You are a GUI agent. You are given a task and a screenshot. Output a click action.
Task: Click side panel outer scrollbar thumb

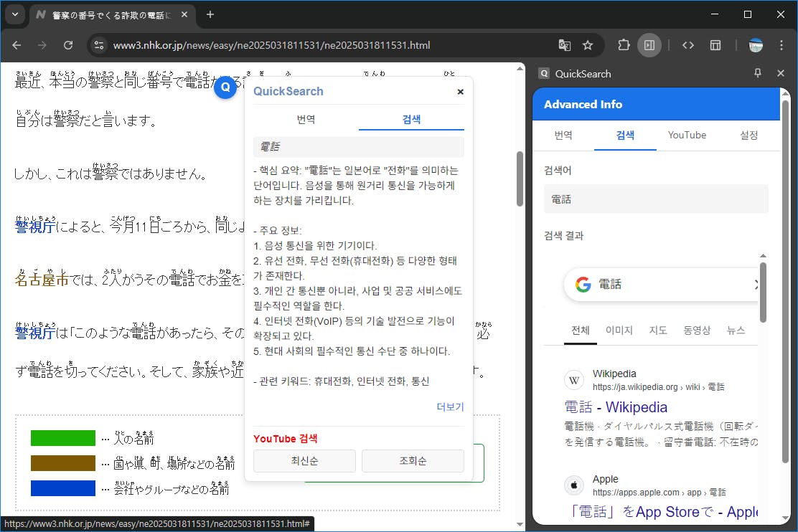(x=785, y=281)
